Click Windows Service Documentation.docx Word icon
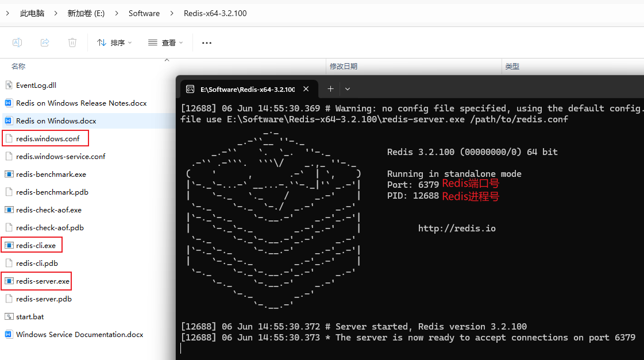This screenshot has width=644, height=360. coord(9,334)
